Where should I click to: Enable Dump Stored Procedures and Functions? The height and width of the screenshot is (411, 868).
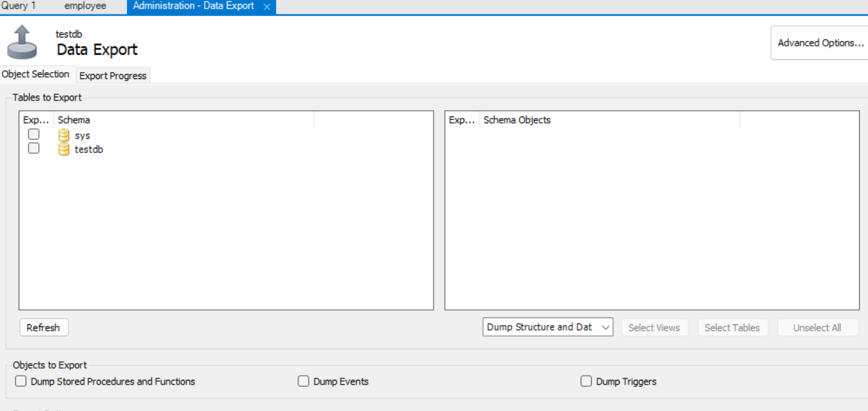coord(21,381)
